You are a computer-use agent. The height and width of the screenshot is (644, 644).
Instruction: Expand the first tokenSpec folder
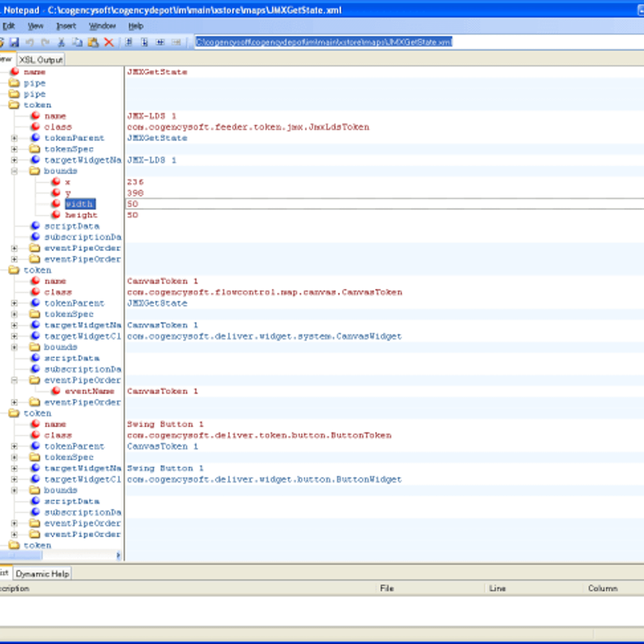click(14, 149)
